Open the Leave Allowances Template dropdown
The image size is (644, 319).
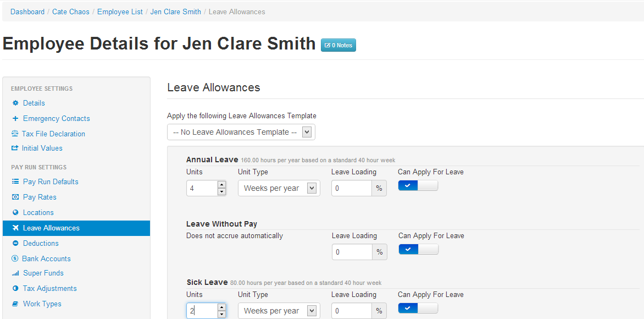click(x=241, y=132)
